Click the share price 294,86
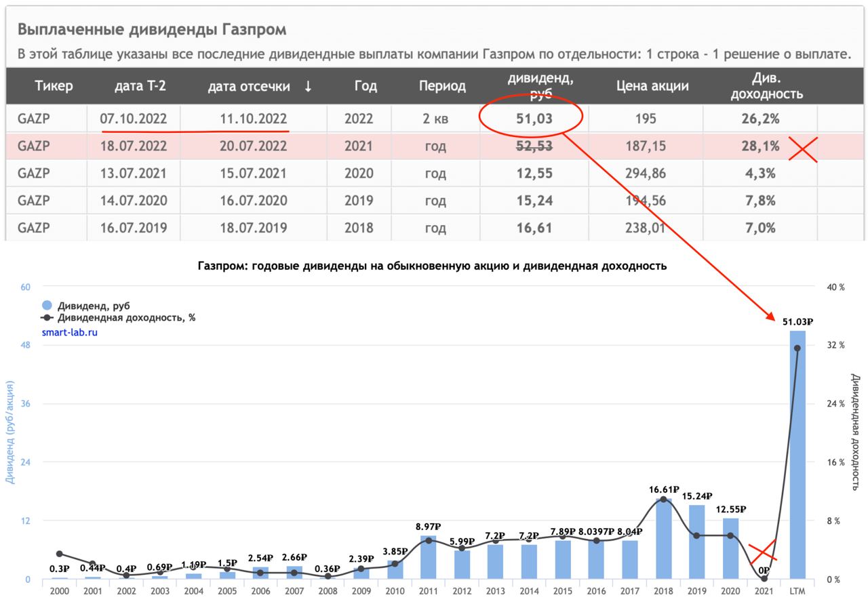The height and width of the screenshot is (608, 868). (646, 174)
